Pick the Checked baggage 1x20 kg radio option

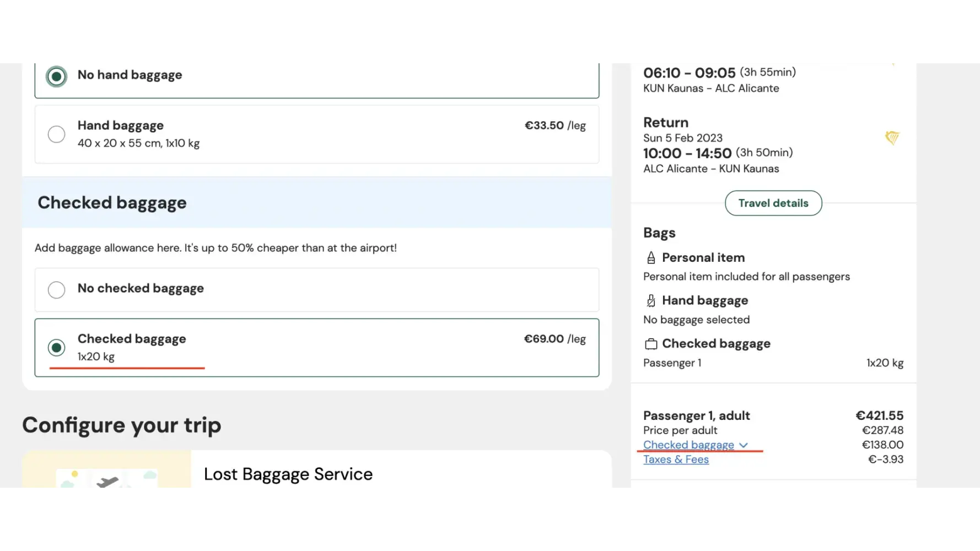[x=56, y=348]
